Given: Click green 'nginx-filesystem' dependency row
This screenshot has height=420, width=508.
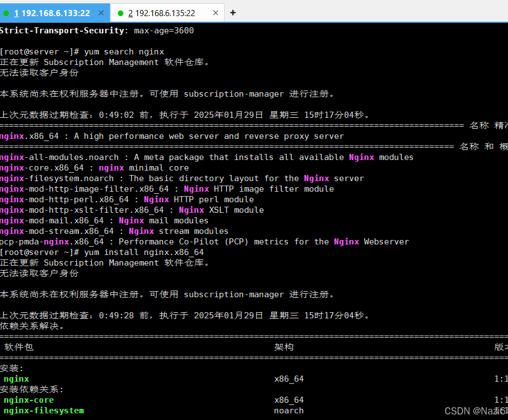Looking at the screenshot, I should click(x=44, y=411).
